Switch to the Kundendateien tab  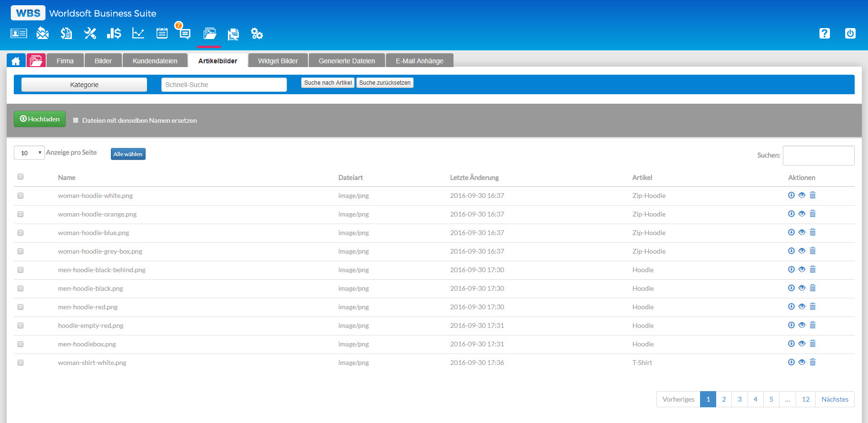pos(155,61)
